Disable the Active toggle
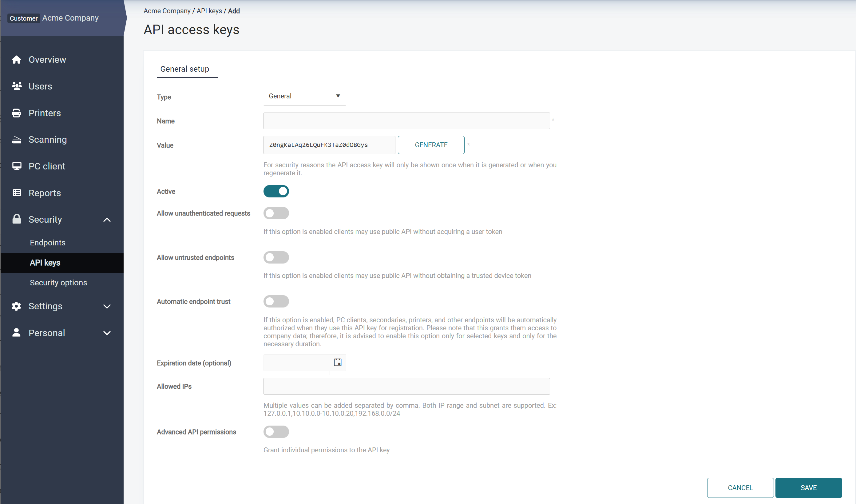 [x=276, y=191]
